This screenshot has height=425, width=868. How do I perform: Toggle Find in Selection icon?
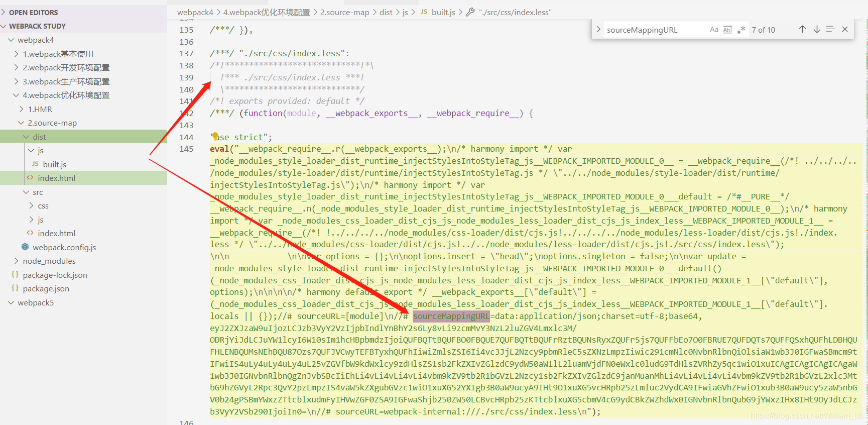pyautogui.click(x=830, y=30)
